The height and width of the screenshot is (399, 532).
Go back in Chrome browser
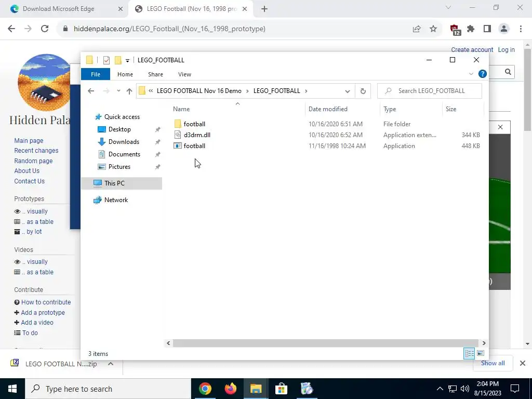click(11, 29)
